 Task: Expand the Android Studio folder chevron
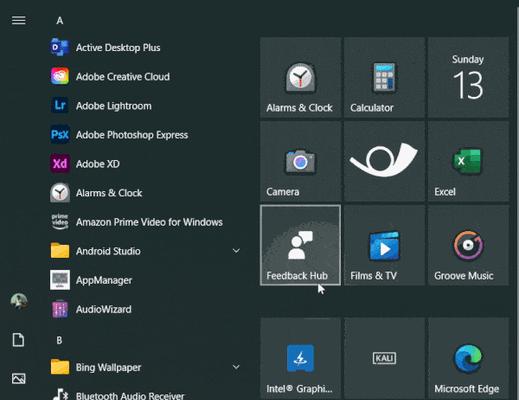pyautogui.click(x=236, y=251)
